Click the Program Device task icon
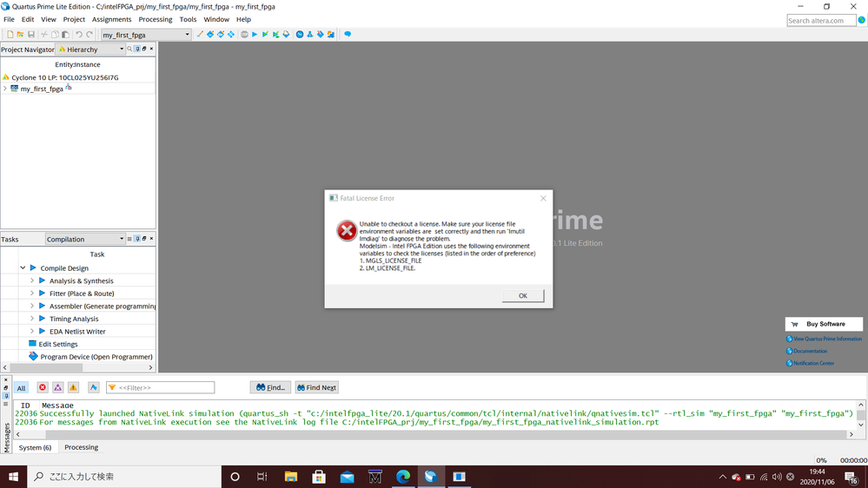Screen dimensions: 868x488 [33, 356]
